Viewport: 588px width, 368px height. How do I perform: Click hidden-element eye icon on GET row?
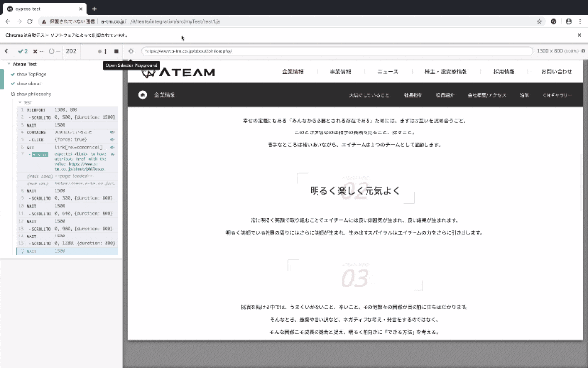pos(112,147)
